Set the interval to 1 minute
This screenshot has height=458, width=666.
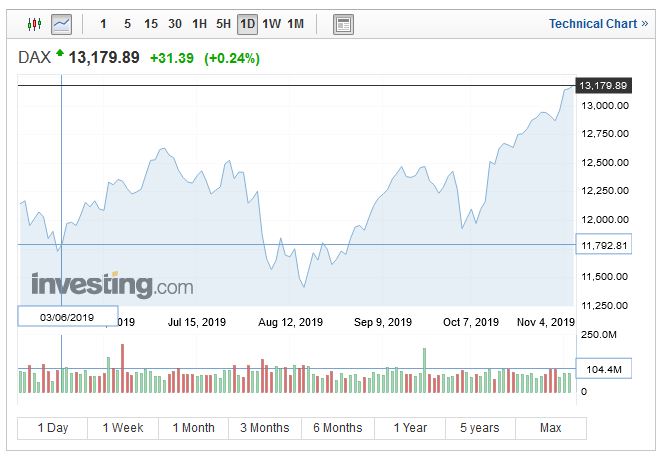pos(103,24)
